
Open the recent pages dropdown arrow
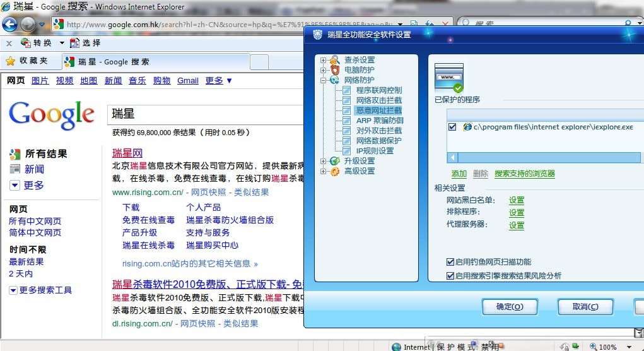[x=42, y=25]
